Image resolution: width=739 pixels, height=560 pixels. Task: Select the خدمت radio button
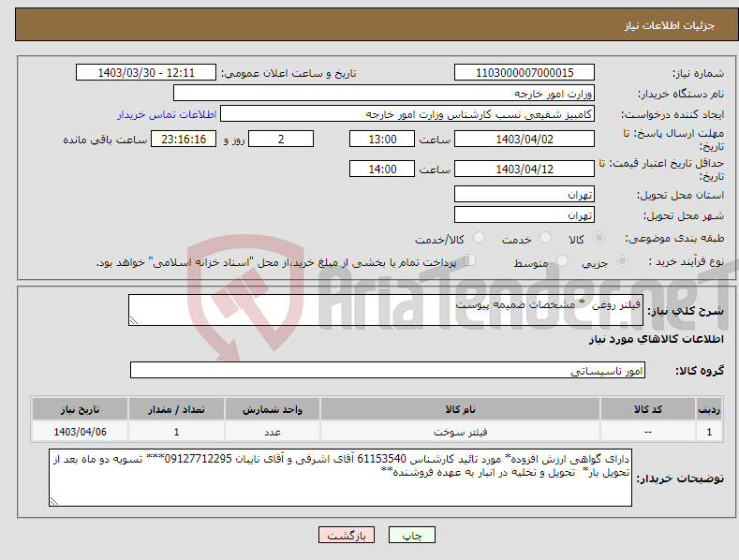[x=545, y=238]
